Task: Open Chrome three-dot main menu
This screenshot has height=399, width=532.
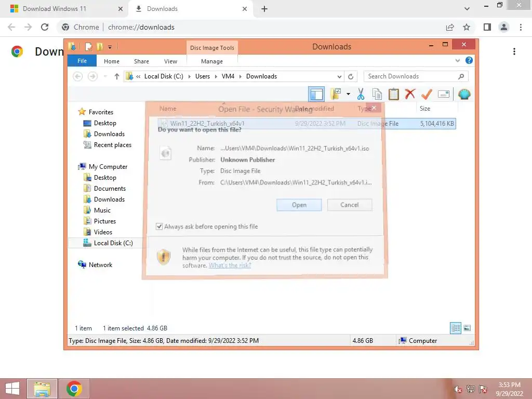Action: (521, 27)
